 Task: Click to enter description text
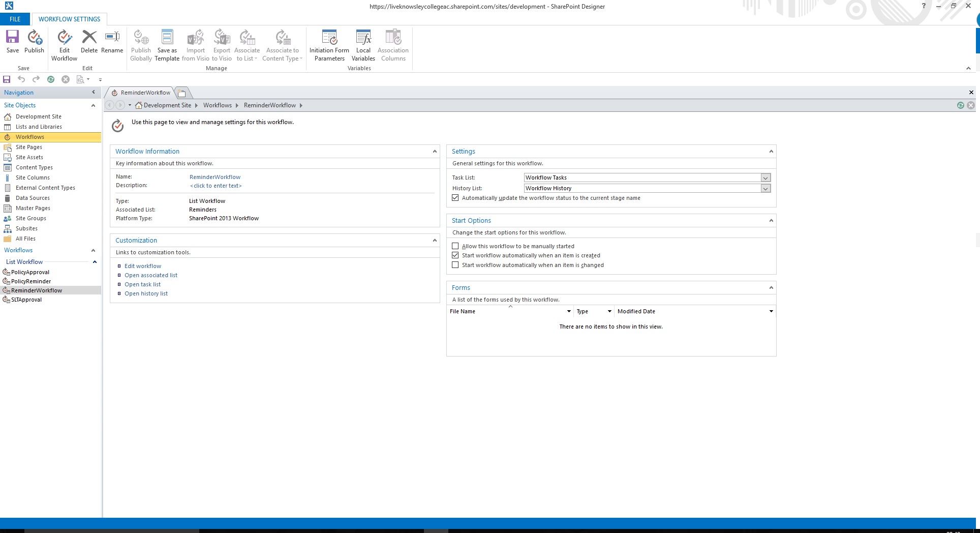click(x=216, y=186)
